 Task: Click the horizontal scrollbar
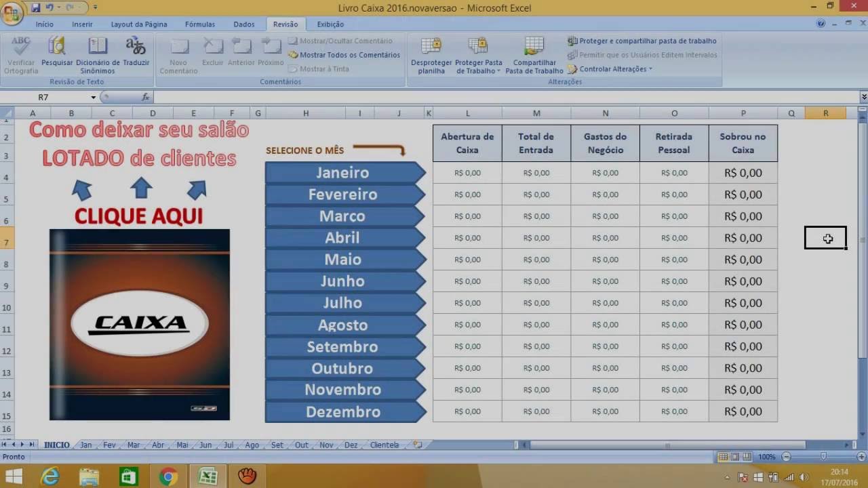pos(667,445)
